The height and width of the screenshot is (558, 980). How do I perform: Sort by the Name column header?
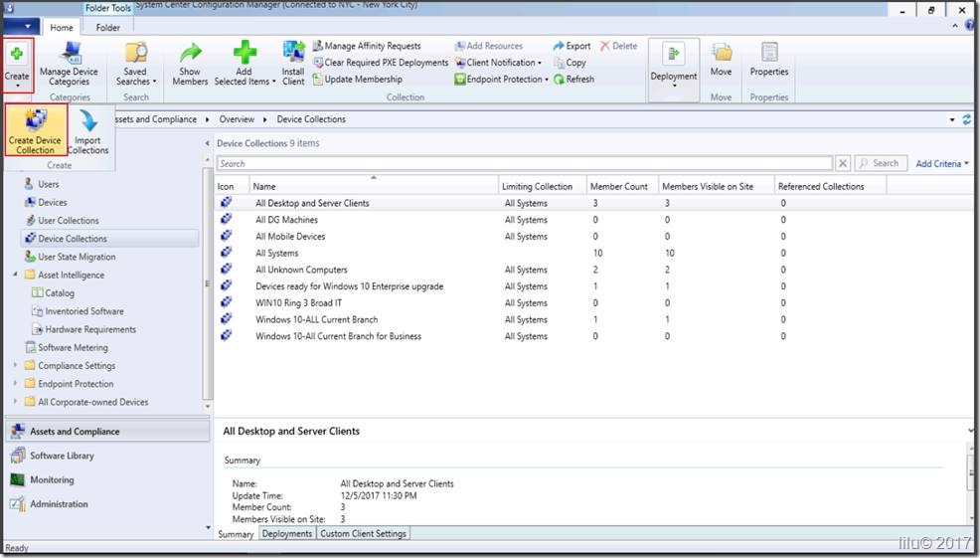(x=373, y=186)
